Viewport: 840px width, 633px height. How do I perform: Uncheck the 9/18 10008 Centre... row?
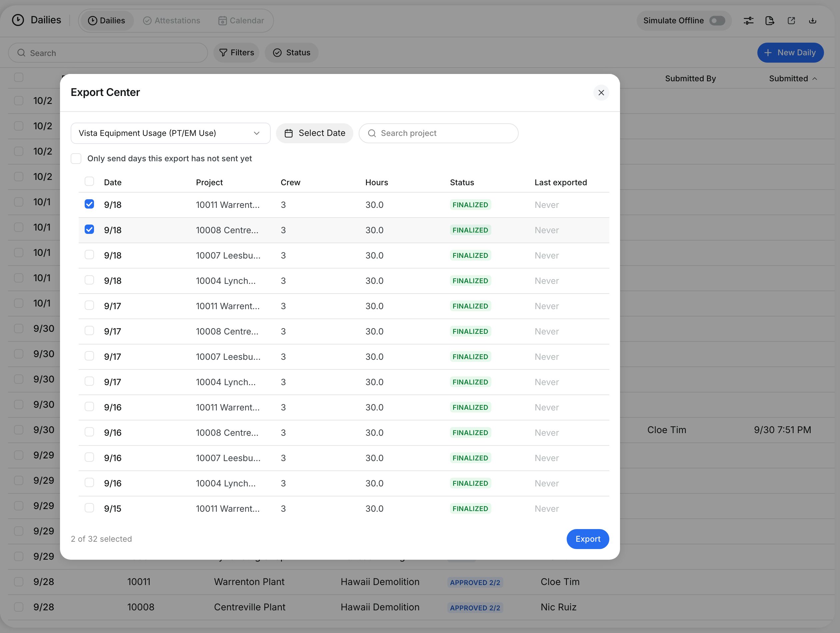(x=89, y=230)
